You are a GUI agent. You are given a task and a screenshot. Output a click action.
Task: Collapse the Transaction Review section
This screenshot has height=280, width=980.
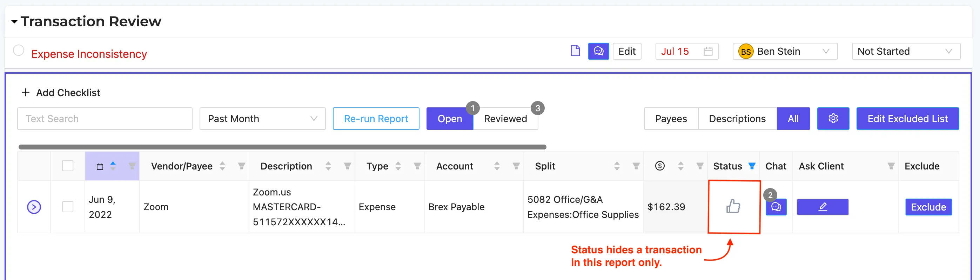coord(14,22)
